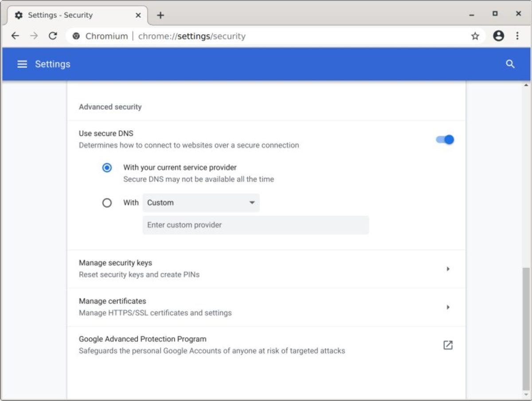Expand Manage security keys
This screenshot has width=532, height=401.
point(449,268)
